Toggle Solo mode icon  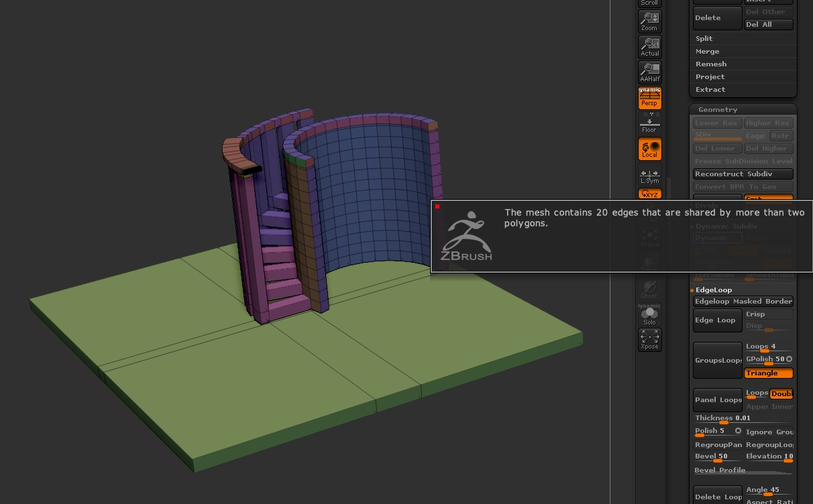coord(649,315)
